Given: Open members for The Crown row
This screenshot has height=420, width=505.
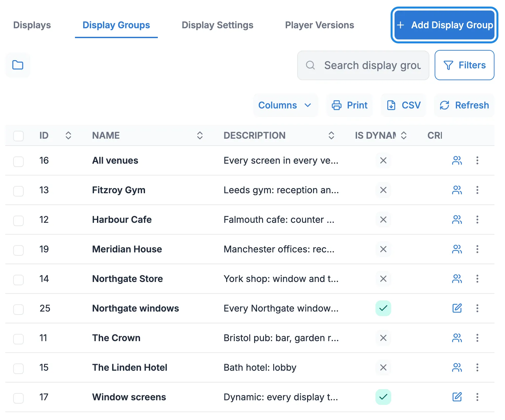Looking at the screenshot, I should tap(457, 338).
